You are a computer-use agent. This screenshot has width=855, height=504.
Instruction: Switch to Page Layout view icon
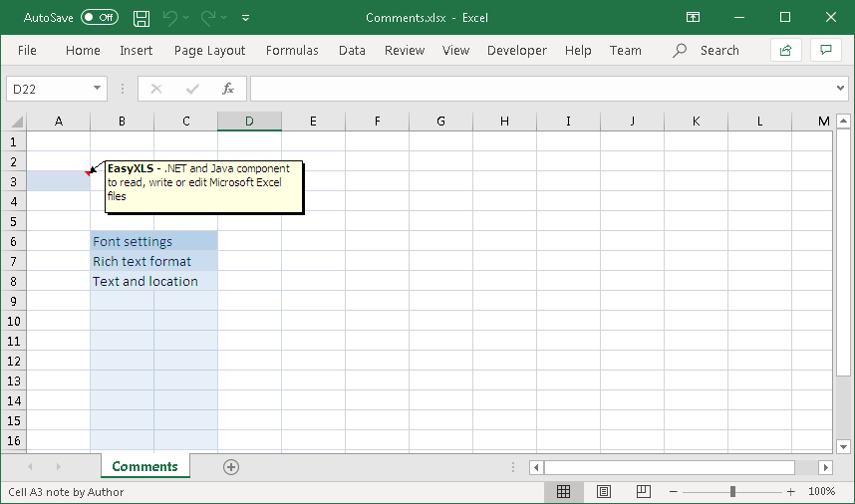pos(604,492)
